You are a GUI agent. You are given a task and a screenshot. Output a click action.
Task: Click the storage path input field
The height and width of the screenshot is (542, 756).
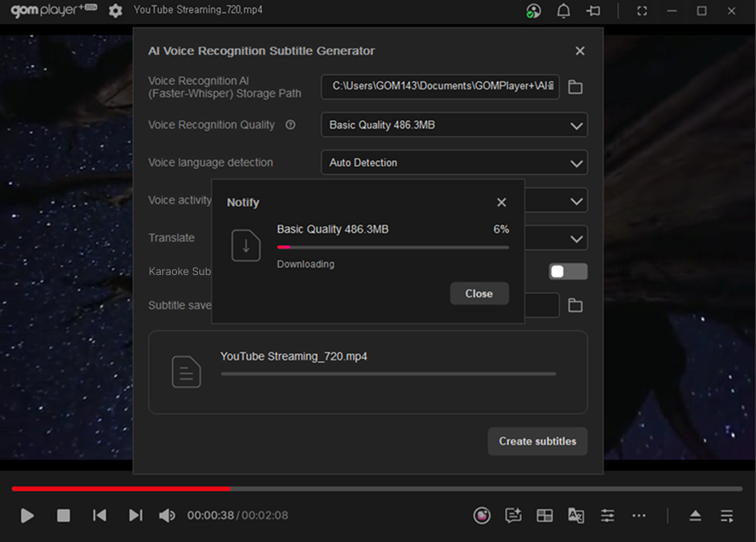coord(440,87)
